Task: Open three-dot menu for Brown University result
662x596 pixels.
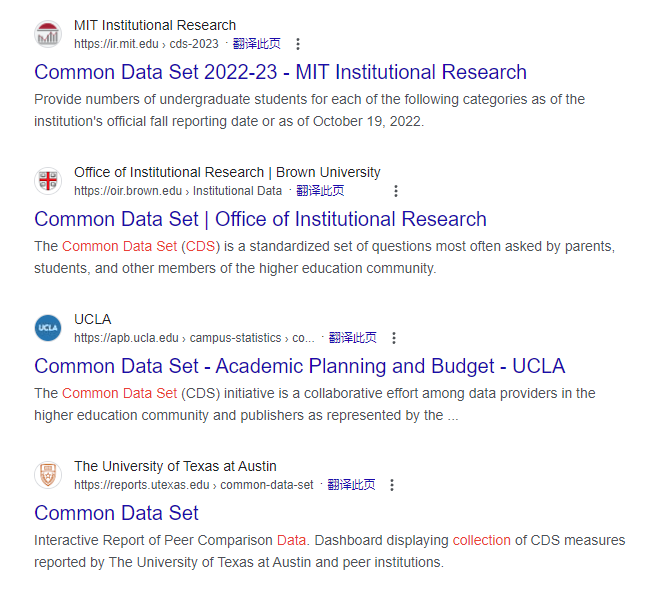Action: pos(396,191)
